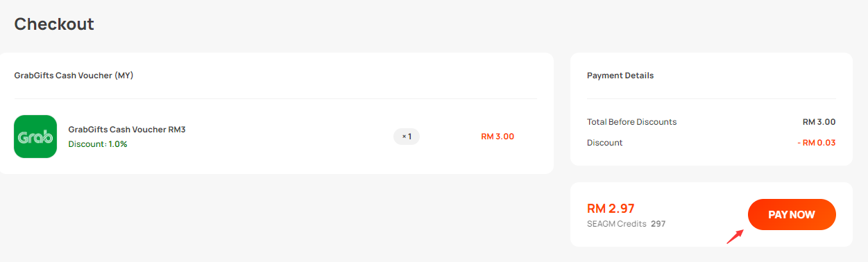The width and height of the screenshot is (868, 262).
Task: Click the green Grab logo icon
Action: click(x=35, y=137)
